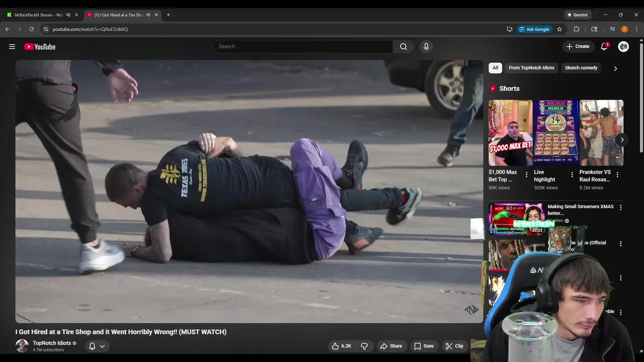Screen dimensions: 644x362
Task: Bookmark this page with the star
Action: pyautogui.click(x=559, y=29)
